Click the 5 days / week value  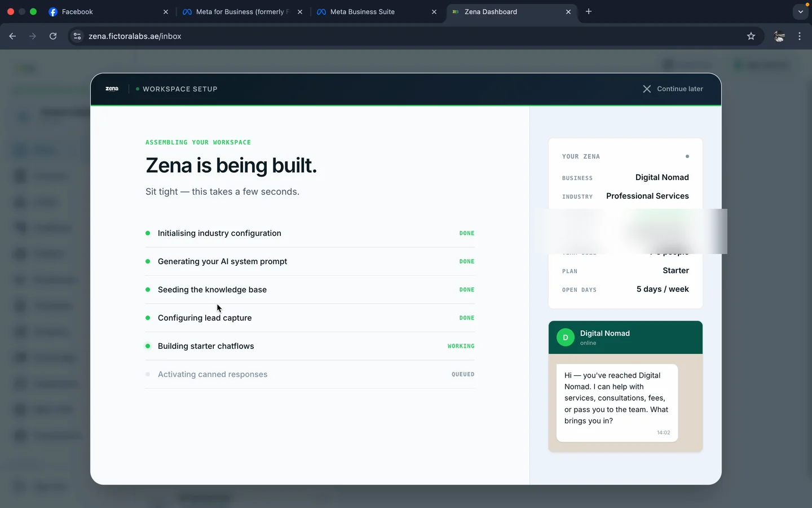click(663, 289)
